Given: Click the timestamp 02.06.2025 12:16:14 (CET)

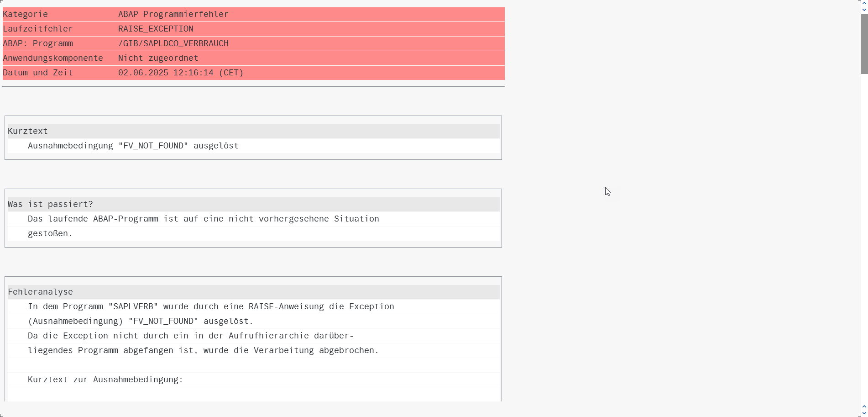Looking at the screenshot, I should [180, 73].
